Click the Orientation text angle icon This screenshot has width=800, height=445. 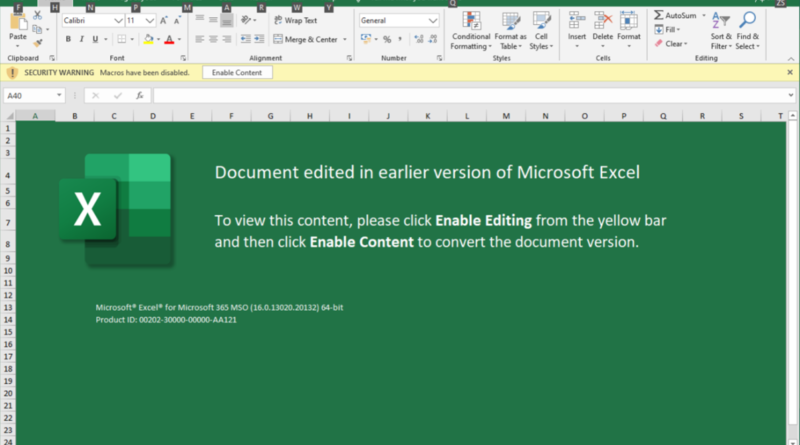246,20
